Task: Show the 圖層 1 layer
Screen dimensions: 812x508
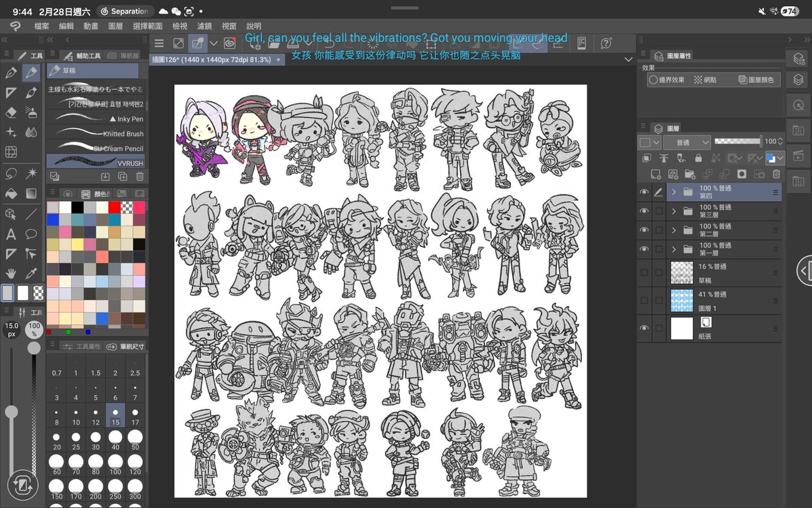Action: coord(644,300)
